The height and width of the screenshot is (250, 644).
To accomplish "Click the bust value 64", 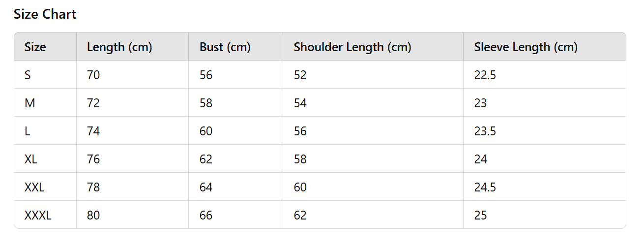I will (206, 187).
